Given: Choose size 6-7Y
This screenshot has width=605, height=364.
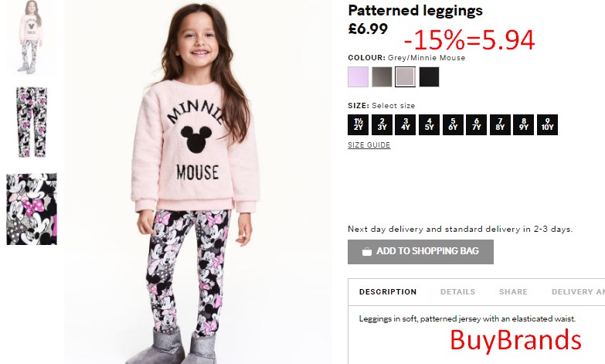Looking at the screenshot, I should click(477, 124).
